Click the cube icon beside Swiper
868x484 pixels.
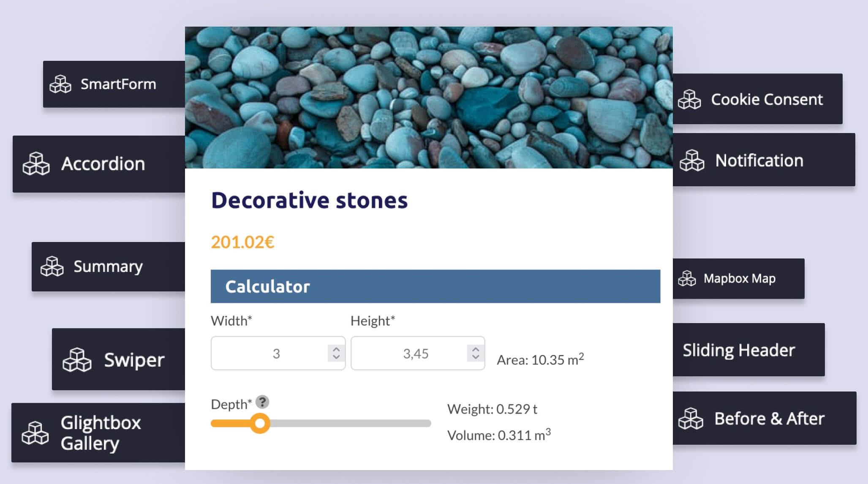(77, 360)
